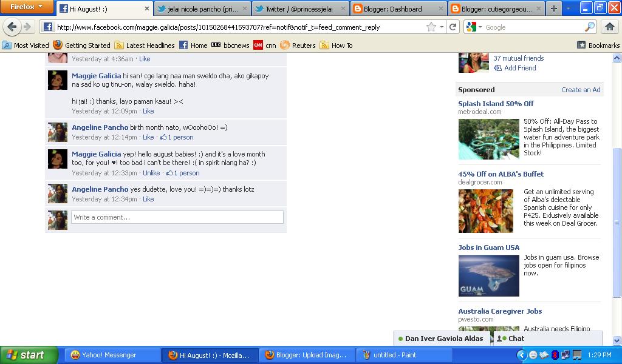Click inside the URL address field
The width and height of the screenshot is (622, 364).
(x=238, y=27)
